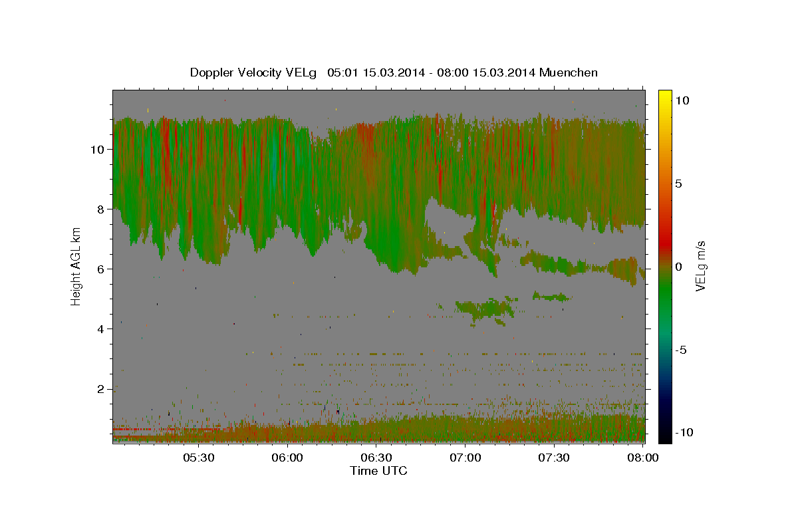This screenshot has height=532, width=798.
Task: Click the colorbar value 5 label
Action: click(679, 183)
